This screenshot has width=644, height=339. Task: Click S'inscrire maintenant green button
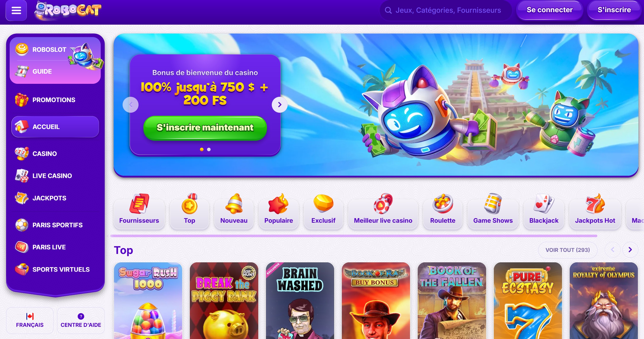tap(205, 128)
